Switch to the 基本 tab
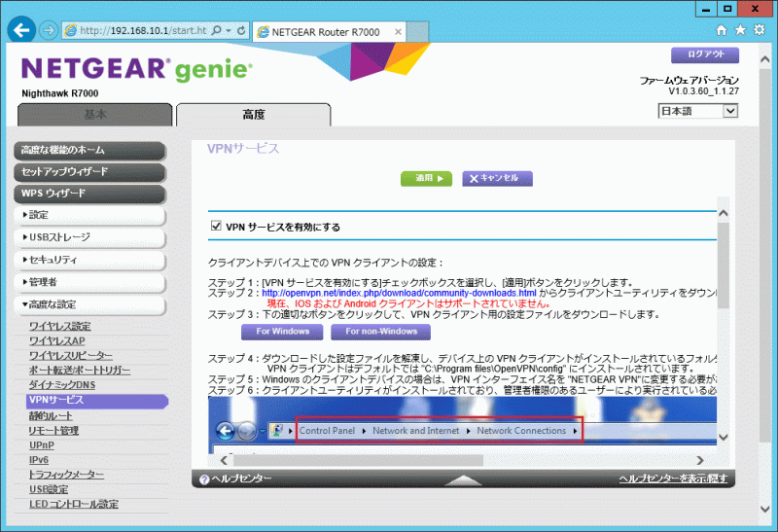 [94, 115]
